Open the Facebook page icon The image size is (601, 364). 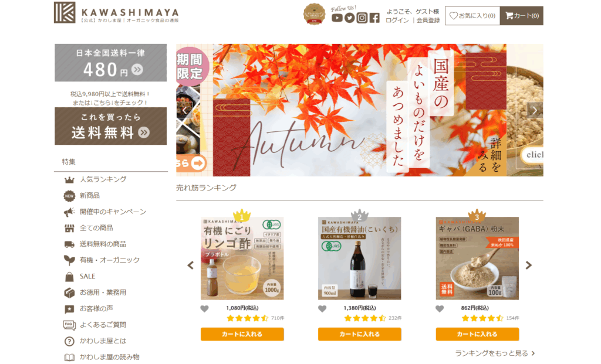[x=374, y=18]
